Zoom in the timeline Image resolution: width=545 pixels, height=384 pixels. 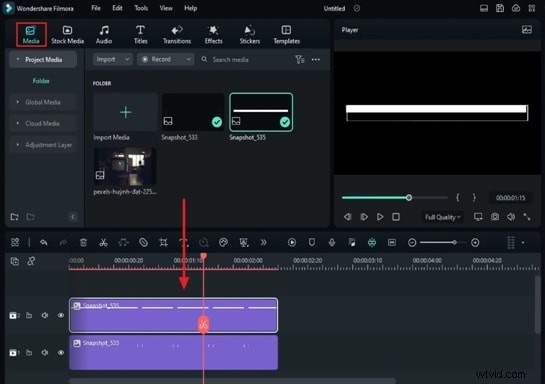coord(475,243)
